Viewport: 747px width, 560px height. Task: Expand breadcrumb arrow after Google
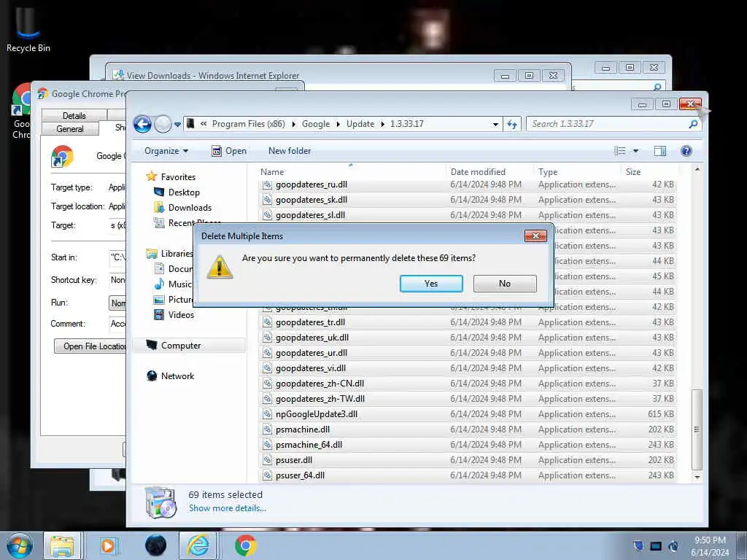(338, 124)
